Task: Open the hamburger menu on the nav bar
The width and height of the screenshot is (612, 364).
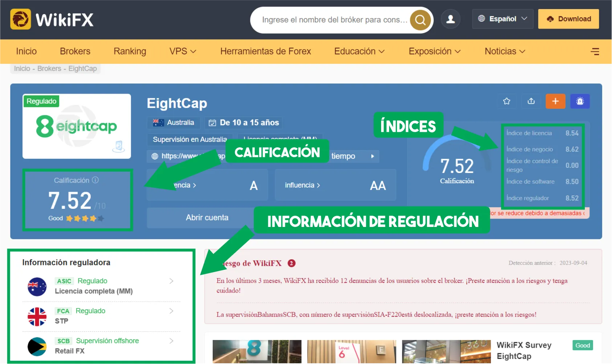Action: pos(595,51)
